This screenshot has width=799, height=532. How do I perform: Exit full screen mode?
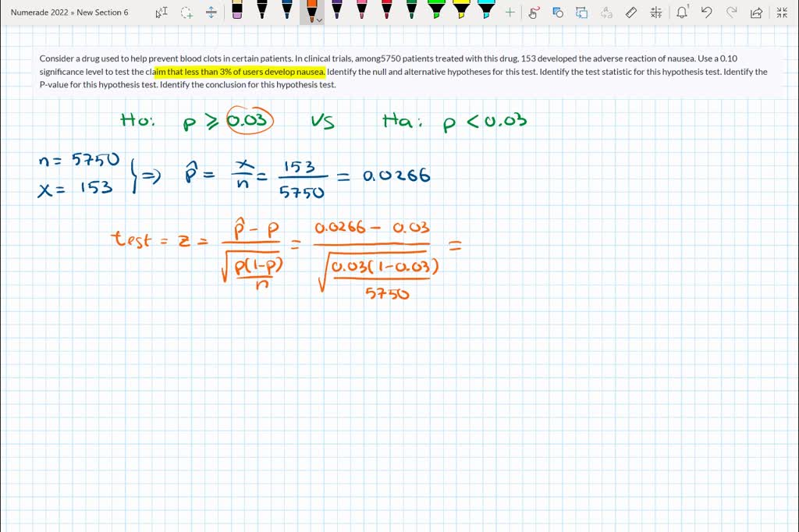click(x=782, y=12)
